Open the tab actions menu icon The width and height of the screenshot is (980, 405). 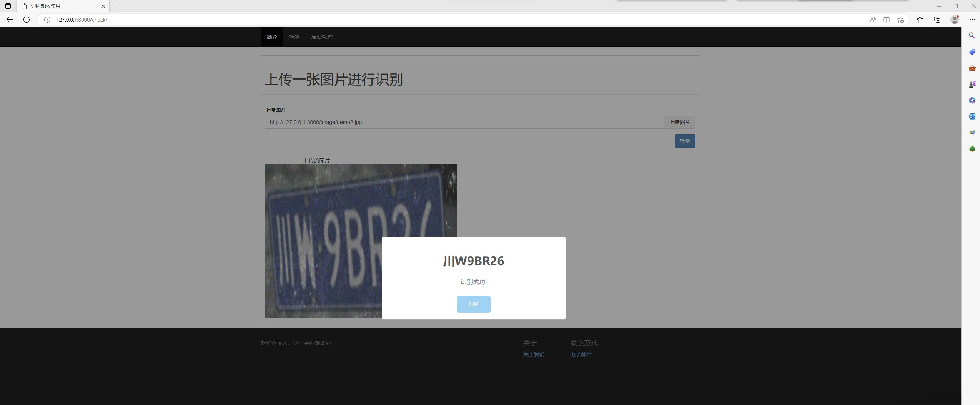pos(8,6)
